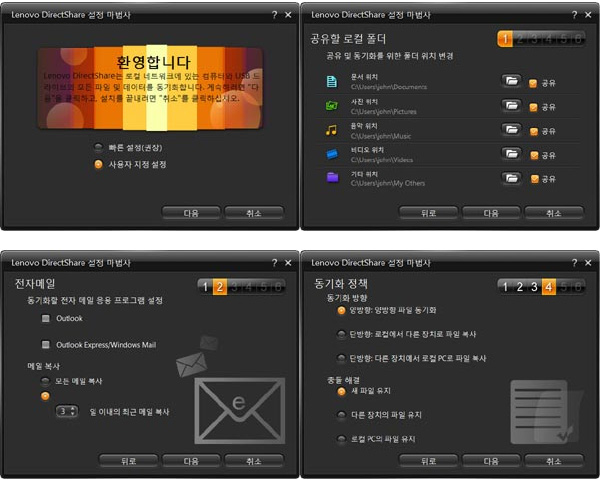Toggle 공유 checkbox for 사진 위치
Viewport: 600px width, 481px height.
pyautogui.click(x=533, y=108)
